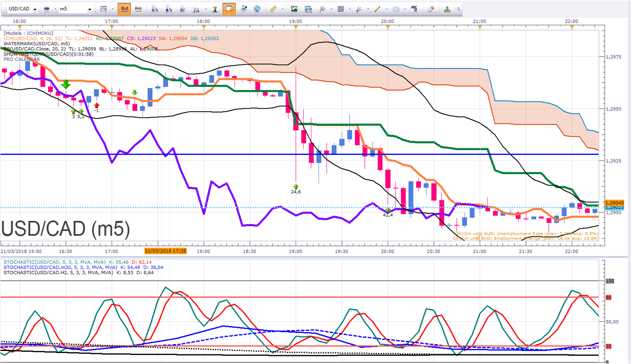Click the red up arrow labeled -1
631x364 pixels.
pos(97,105)
